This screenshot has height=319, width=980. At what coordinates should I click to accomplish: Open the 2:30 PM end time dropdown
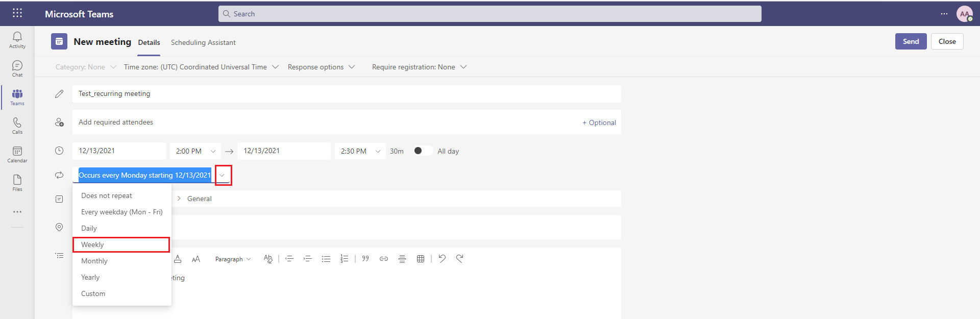pos(360,151)
